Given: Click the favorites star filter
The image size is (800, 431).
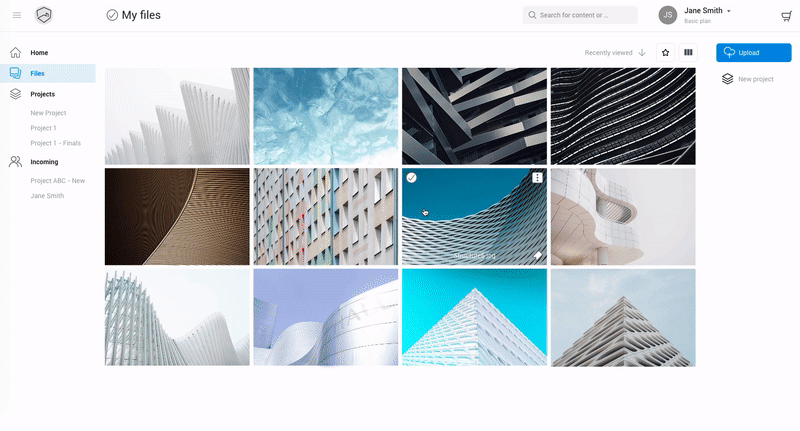Looking at the screenshot, I should [x=665, y=53].
